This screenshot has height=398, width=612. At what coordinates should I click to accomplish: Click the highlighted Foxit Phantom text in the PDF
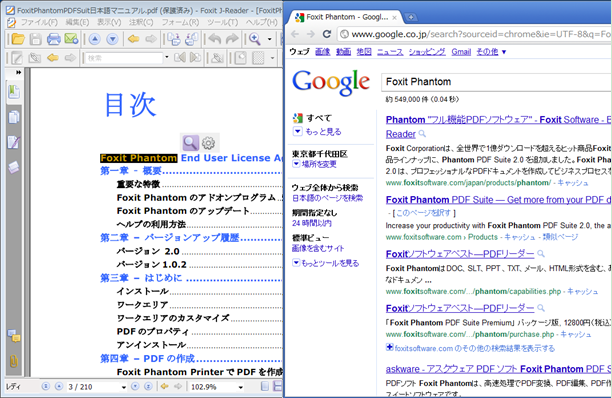139,158
